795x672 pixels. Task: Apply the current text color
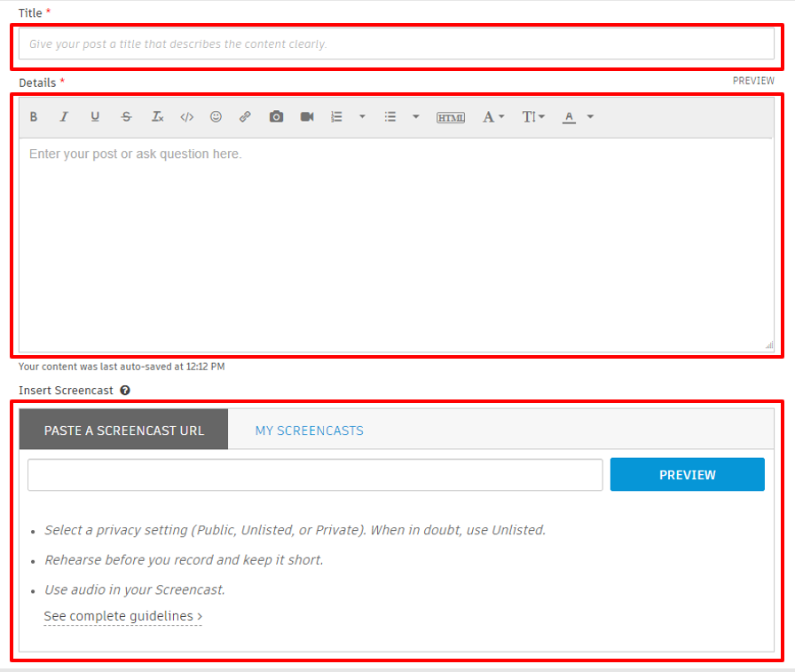pos(569,117)
